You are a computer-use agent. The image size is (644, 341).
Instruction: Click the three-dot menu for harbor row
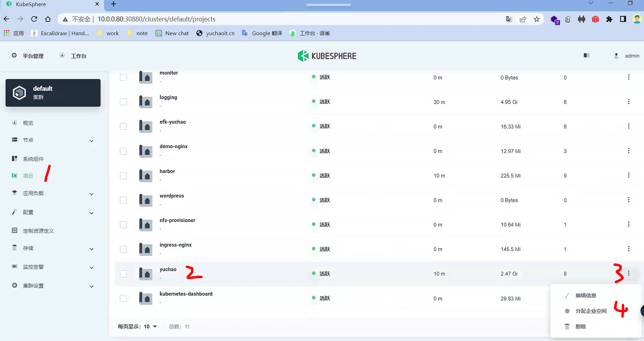(628, 175)
